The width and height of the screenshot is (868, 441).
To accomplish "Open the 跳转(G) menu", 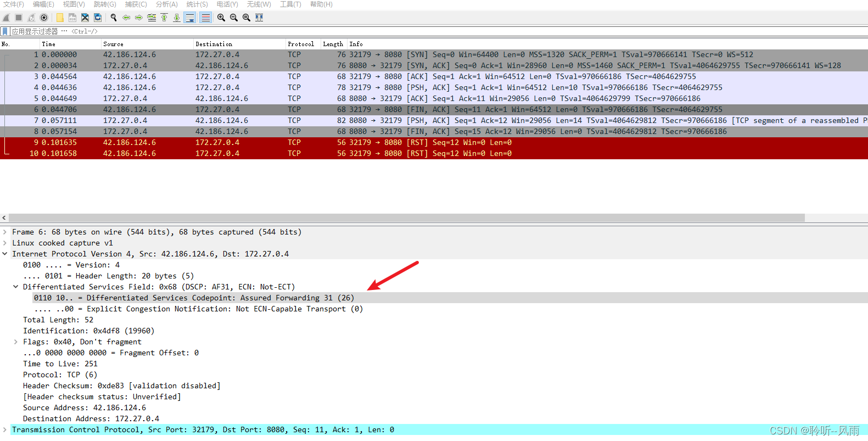I will (x=105, y=4).
